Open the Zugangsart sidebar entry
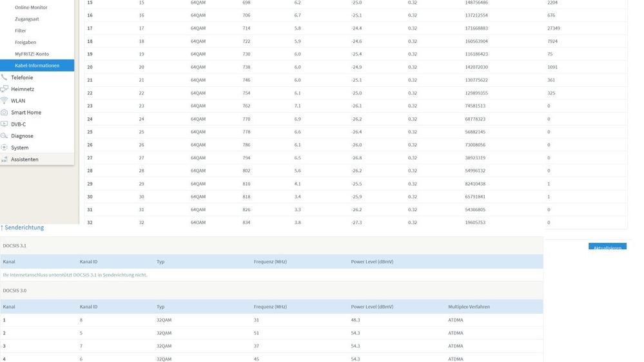Image resolution: width=644 pixels, height=362 pixels. click(x=27, y=19)
